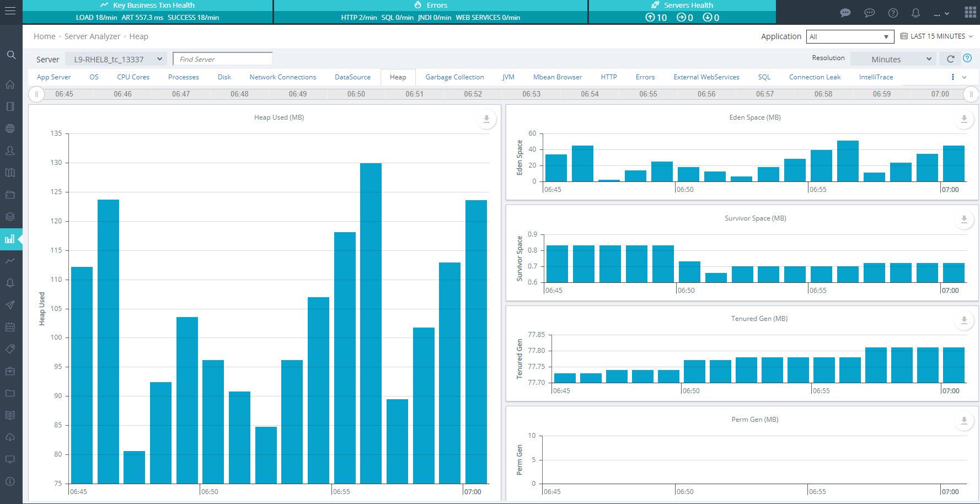Image resolution: width=980 pixels, height=504 pixels.
Task: Download the Tenured Gen chart
Action: (x=963, y=320)
